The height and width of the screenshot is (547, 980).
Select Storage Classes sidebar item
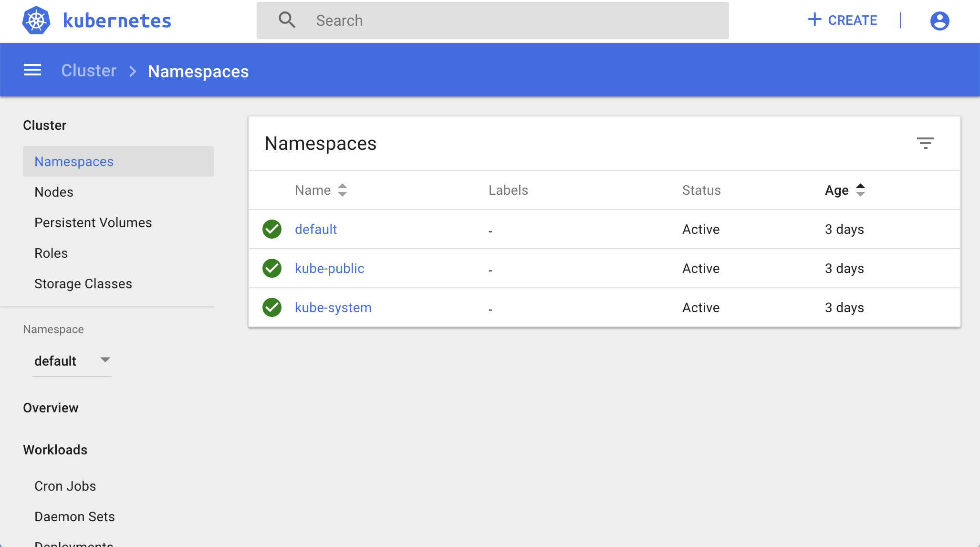(83, 284)
